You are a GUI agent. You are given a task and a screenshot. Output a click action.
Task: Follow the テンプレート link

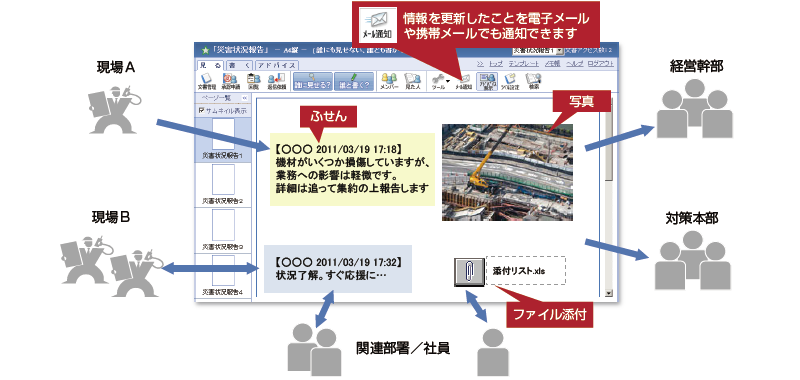523,64
